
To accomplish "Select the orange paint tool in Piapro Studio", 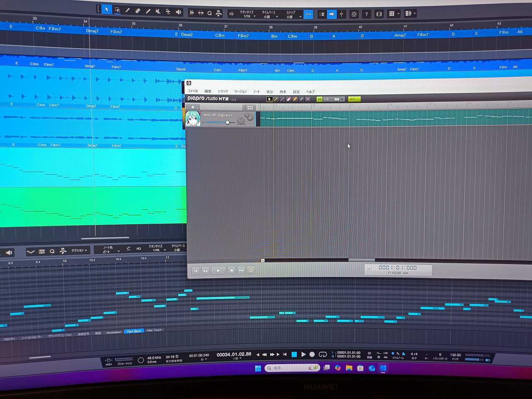I will (x=295, y=99).
